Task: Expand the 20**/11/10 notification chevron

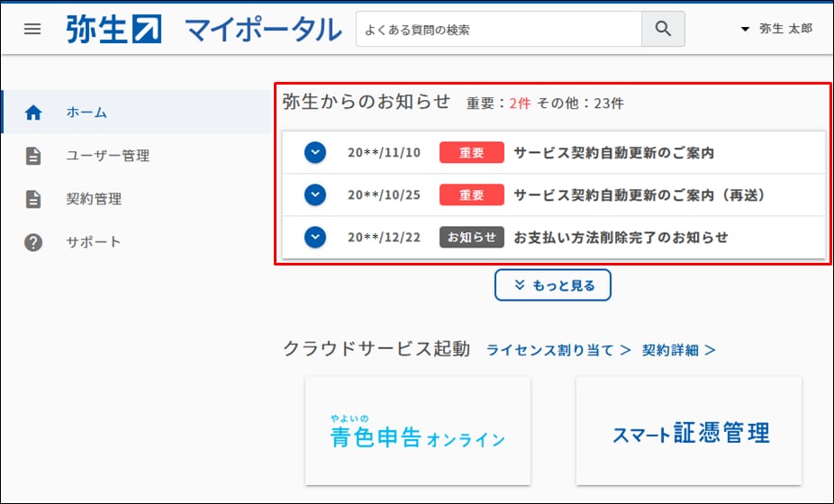Action: tap(314, 152)
